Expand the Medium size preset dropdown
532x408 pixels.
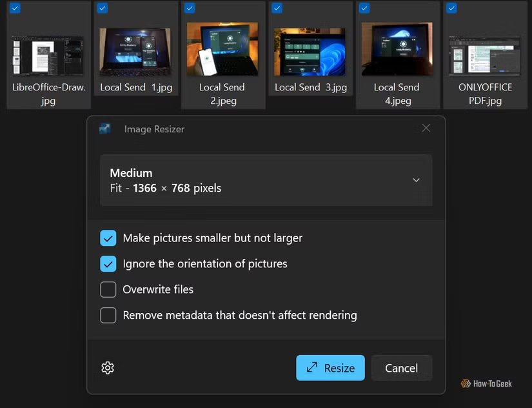pyautogui.click(x=266, y=180)
